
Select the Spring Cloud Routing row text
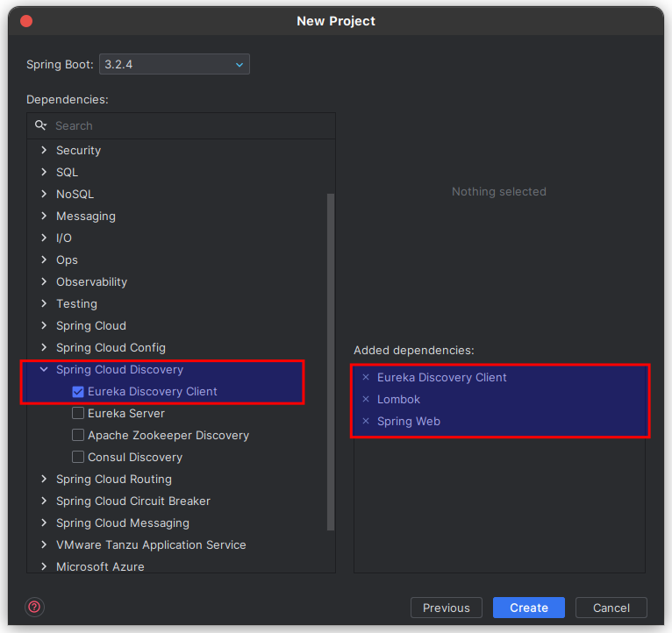(113, 480)
